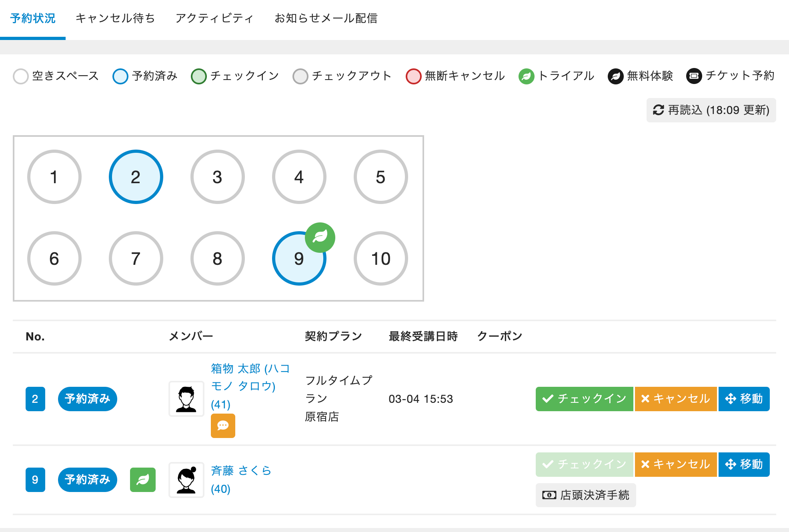Screen dimensions: 789x532
Task: Open 斉藤 さくら member profile link
Action: click(241, 471)
